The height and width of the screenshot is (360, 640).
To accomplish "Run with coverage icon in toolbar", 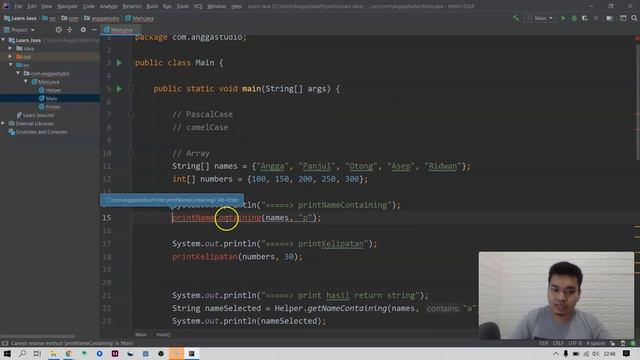I will (x=584, y=18).
